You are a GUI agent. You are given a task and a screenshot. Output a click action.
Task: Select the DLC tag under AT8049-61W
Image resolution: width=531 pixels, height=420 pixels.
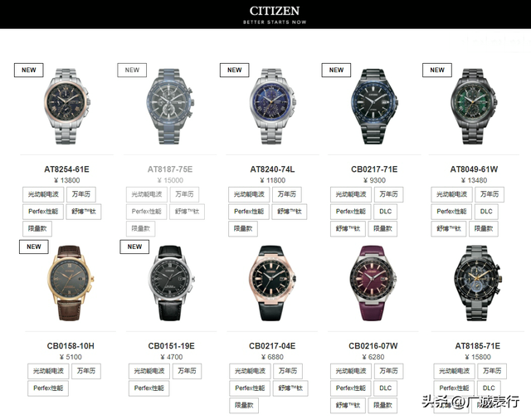(x=486, y=212)
